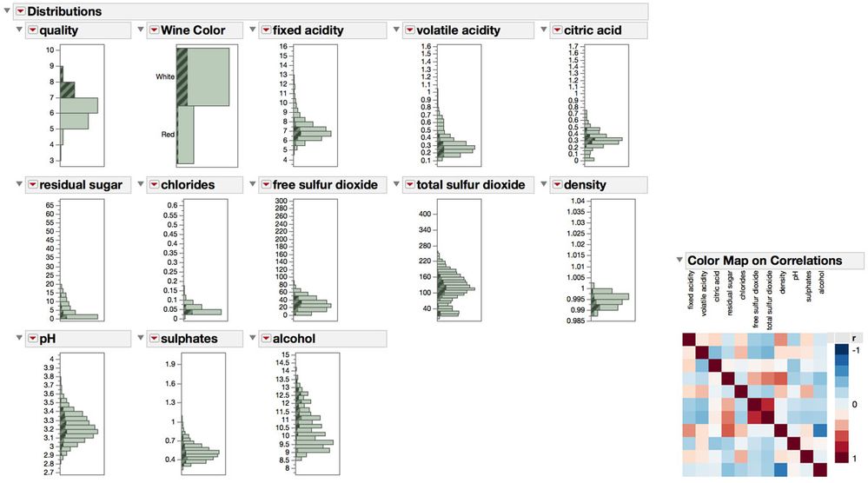The width and height of the screenshot is (868, 483).
Task: Open the citric acid red triangle menu
Action: tap(555, 30)
